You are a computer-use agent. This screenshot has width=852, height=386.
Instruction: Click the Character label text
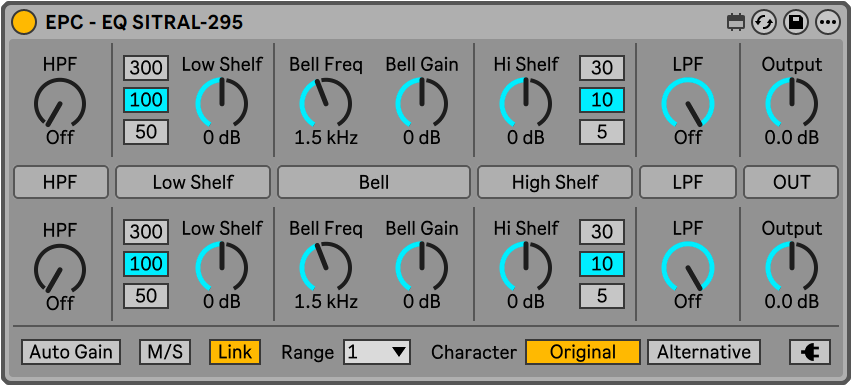(x=474, y=352)
